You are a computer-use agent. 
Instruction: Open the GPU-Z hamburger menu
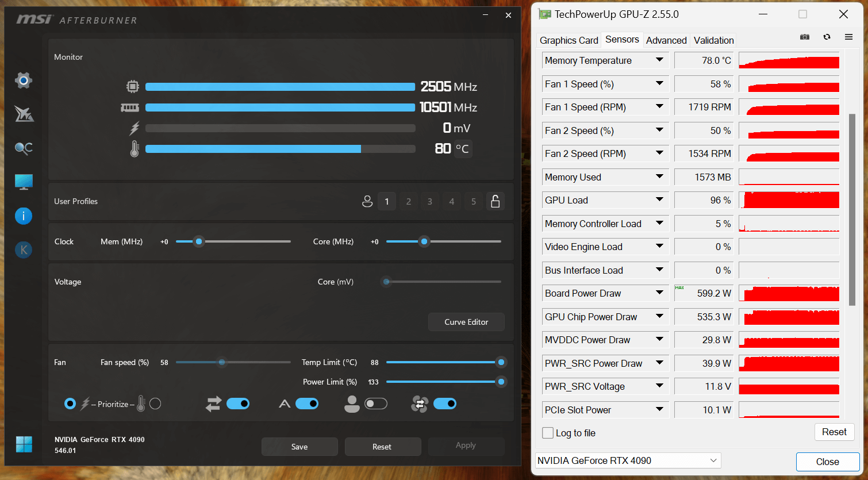[x=848, y=37]
